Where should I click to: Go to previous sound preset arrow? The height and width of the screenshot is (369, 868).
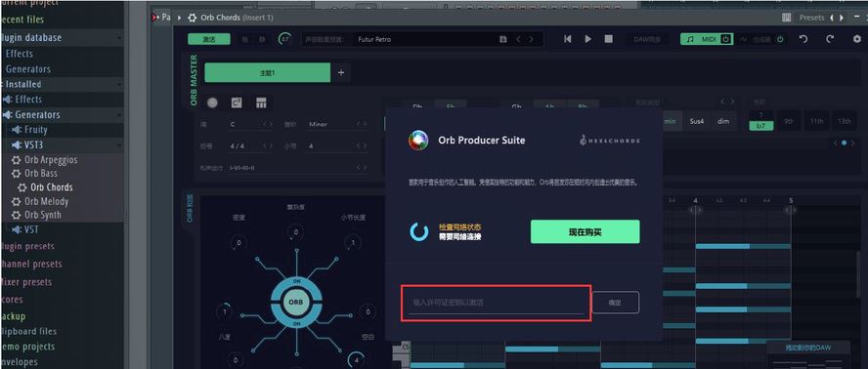point(518,39)
